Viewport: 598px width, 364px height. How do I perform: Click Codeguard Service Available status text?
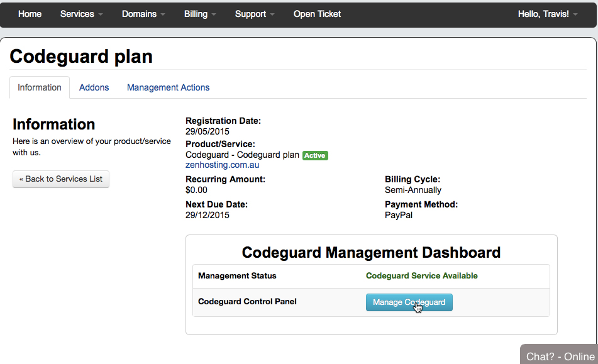coord(422,276)
